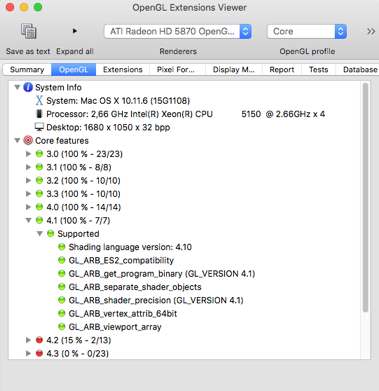
Task: Click green status dot for version 3.1
Action: pyautogui.click(x=39, y=167)
